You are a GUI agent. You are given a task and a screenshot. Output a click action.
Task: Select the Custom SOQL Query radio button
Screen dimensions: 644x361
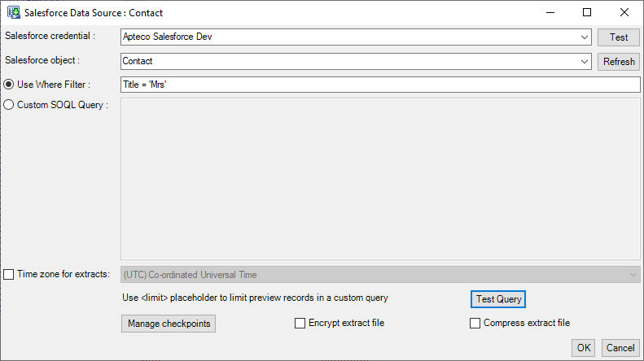(9, 105)
